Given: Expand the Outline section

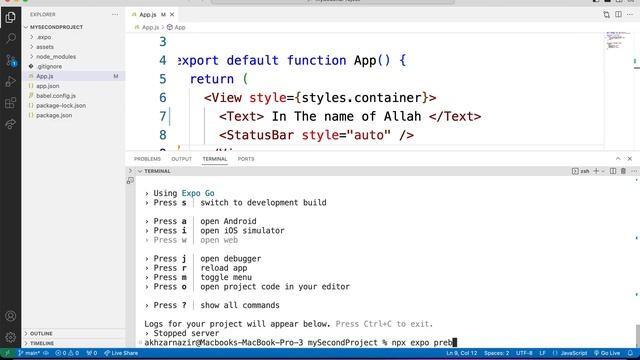Looking at the screenshot, I should point(41,333).
